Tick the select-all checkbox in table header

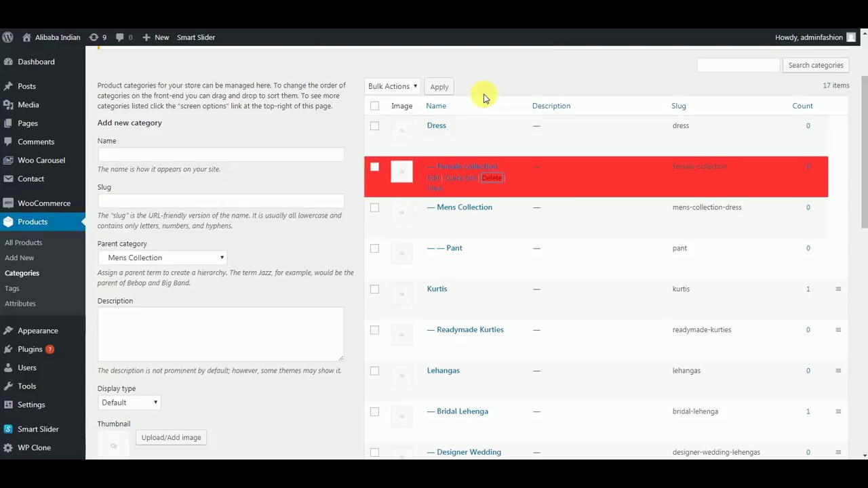[x=374, y=106]
